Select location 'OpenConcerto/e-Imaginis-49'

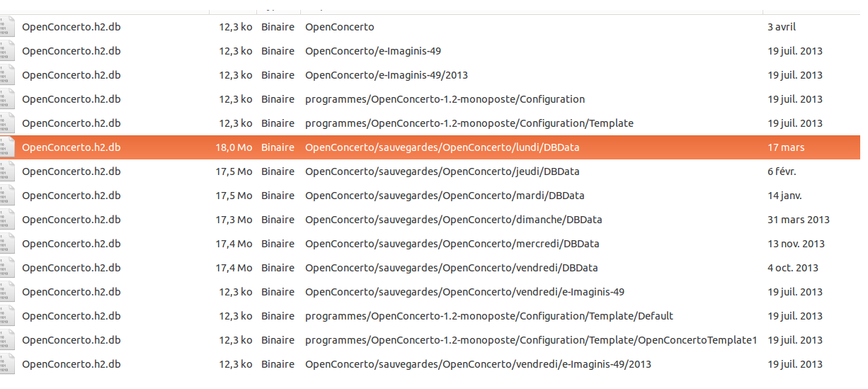pos(374,51)
